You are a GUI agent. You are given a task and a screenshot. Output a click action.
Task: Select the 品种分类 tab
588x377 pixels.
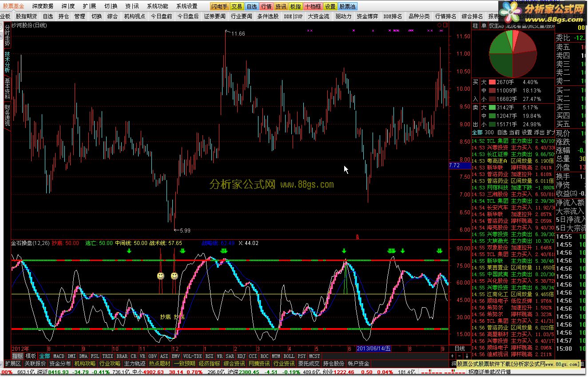point(419,16)
